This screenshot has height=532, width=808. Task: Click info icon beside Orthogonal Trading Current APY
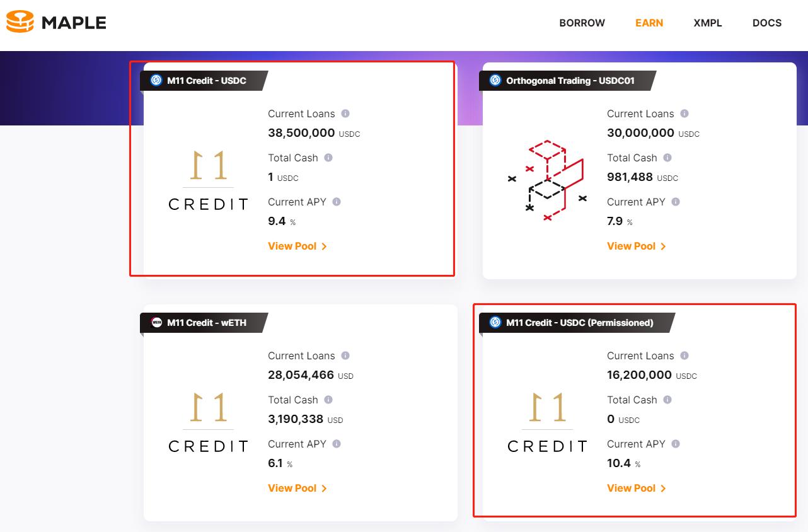tap(676, 202)
